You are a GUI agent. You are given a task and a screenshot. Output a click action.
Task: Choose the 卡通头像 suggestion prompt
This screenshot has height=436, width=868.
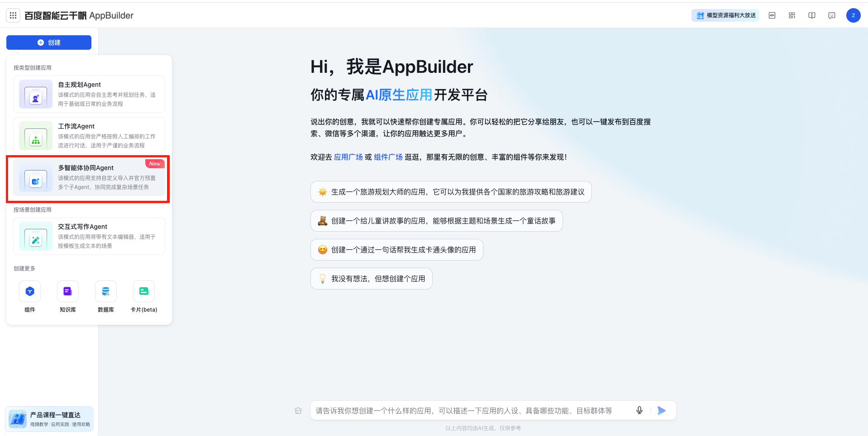pyautogui.click(x=397, y=250)
